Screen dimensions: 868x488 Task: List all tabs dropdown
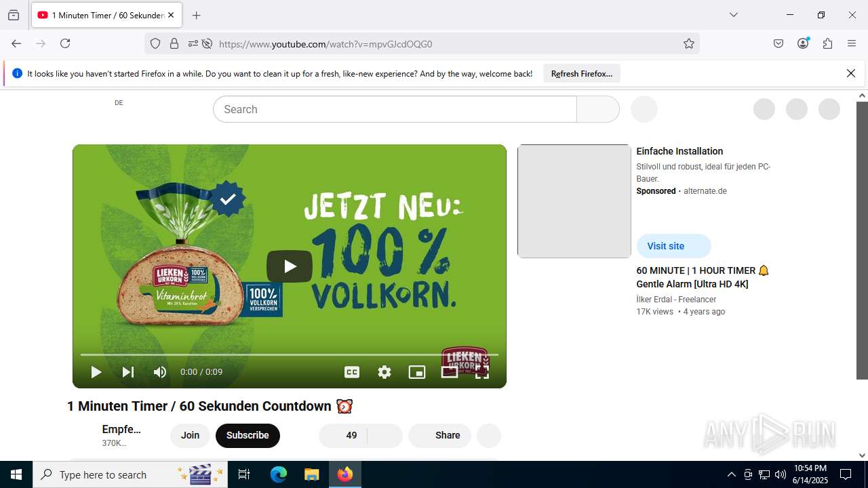733,15
